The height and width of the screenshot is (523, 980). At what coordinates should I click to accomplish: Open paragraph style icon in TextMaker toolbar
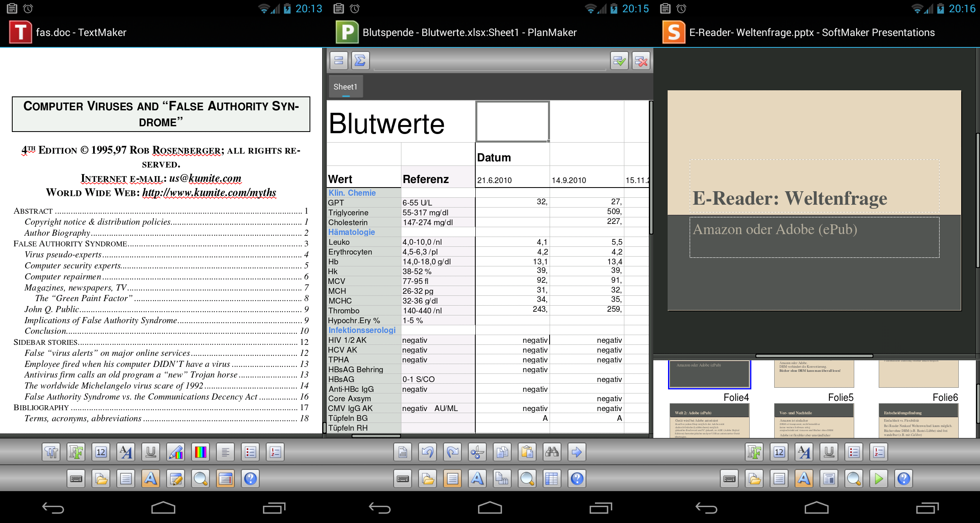click(51, 452)
